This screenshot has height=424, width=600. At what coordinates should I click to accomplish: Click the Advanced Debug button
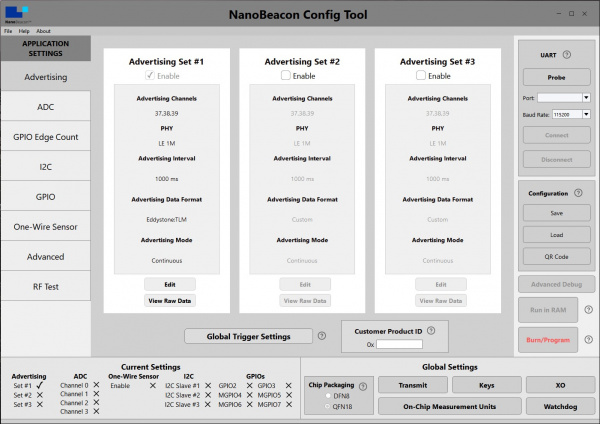click(556, 284)
